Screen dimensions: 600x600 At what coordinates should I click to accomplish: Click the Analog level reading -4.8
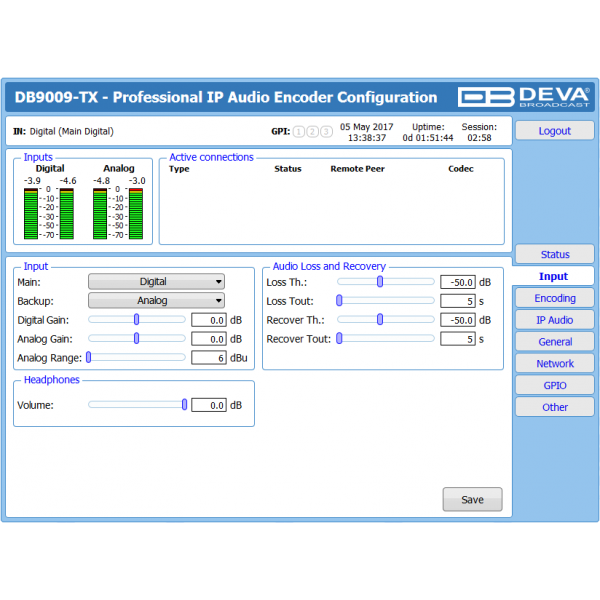click(x=101, y=181)
